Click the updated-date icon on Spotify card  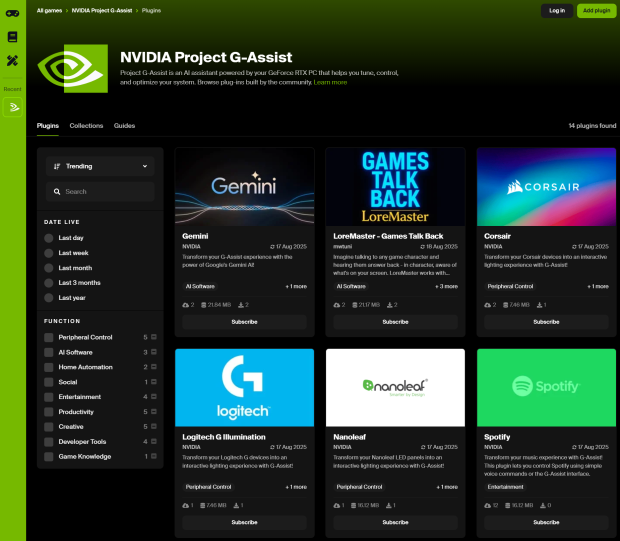click(x=574, y=447)
